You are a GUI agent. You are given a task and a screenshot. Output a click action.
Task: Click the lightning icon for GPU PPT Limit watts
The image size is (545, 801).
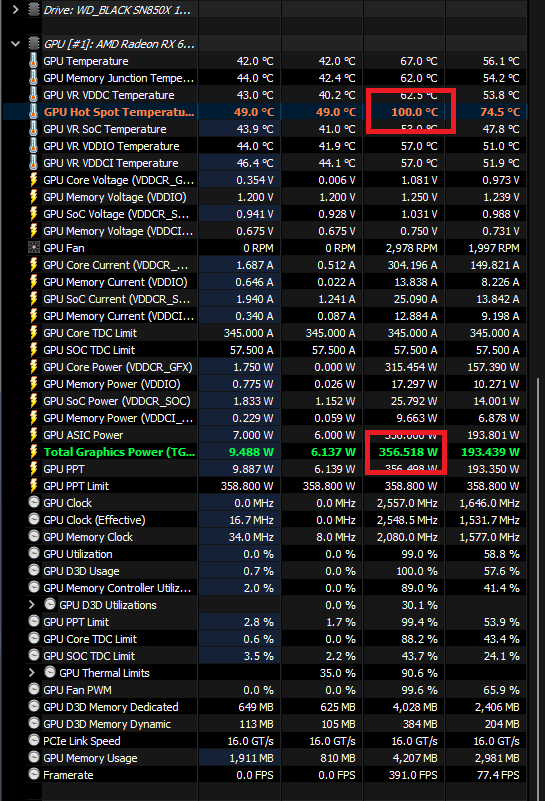point(34,486)
